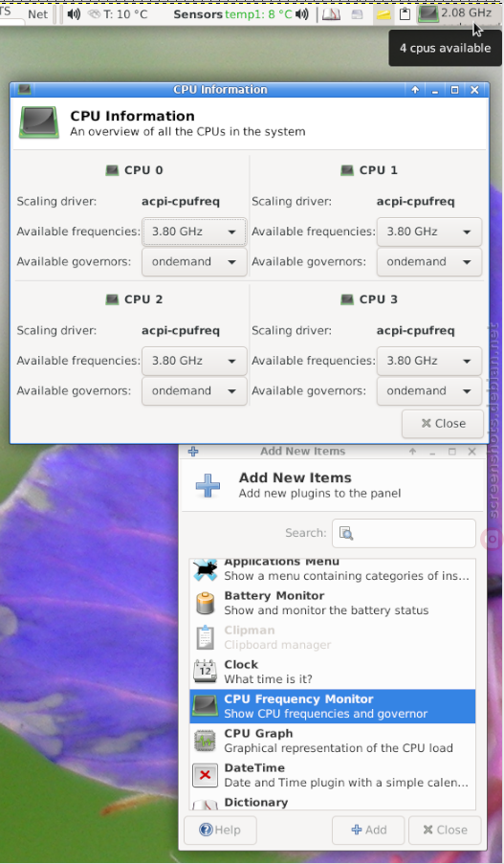Click the Clipman clipboard icon in the list
Screen dimensions: 504x864
[205, 637]
